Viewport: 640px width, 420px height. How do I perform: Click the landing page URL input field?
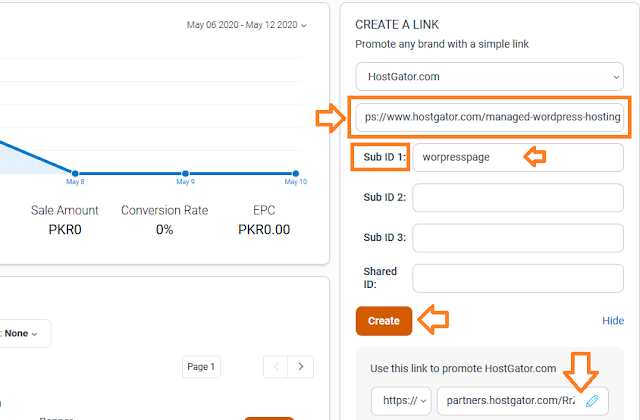click(489, 117)
